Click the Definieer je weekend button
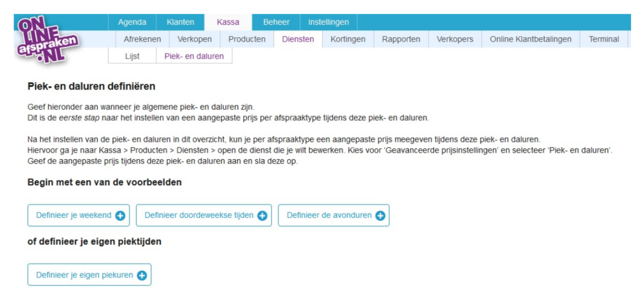Screen dimensions: 644x295 tap(79, 216)
